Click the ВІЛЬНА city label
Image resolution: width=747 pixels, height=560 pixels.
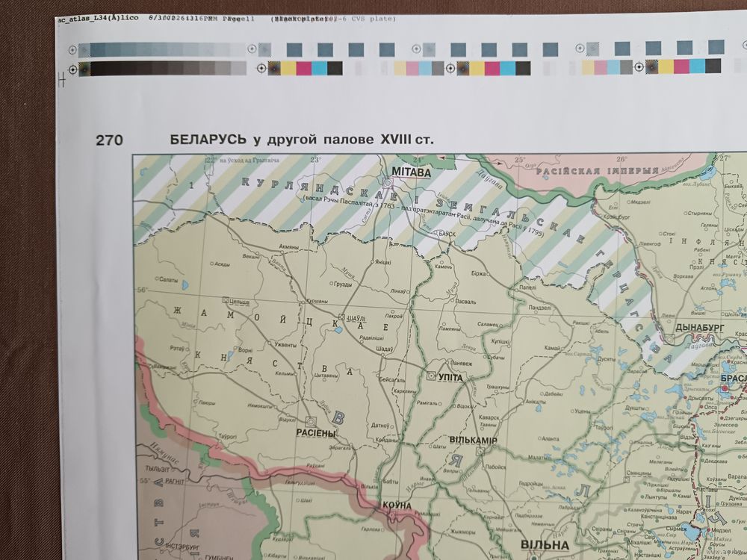[545, 545]
